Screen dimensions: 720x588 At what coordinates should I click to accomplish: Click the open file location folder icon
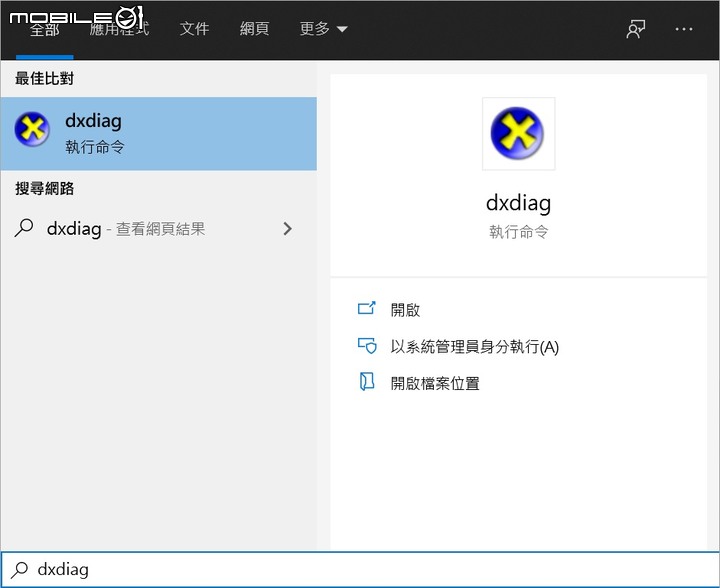point(367,381)
